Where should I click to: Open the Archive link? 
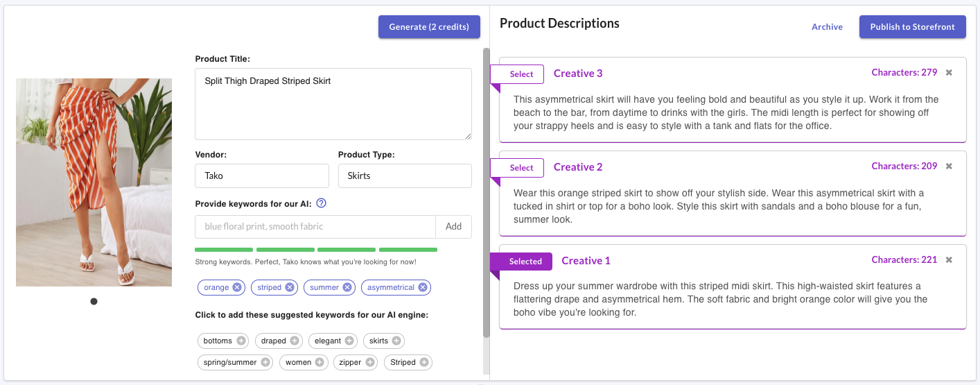pyautogui.click(x=827, y=27)
